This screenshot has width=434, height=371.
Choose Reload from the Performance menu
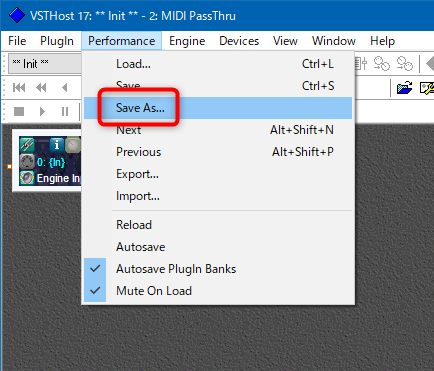click(x=218, y=225)
